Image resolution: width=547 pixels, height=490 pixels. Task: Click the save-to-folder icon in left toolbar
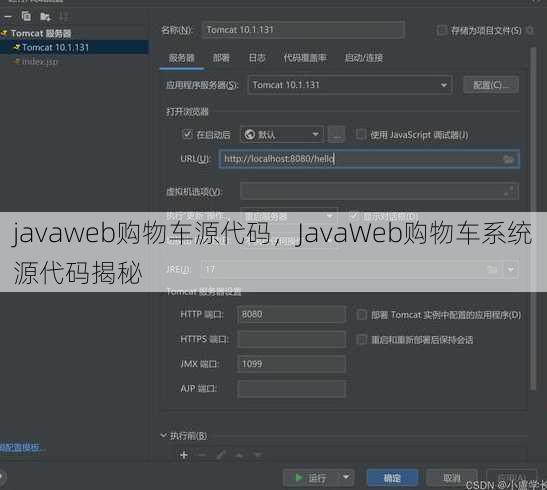[x=45, y=16]
